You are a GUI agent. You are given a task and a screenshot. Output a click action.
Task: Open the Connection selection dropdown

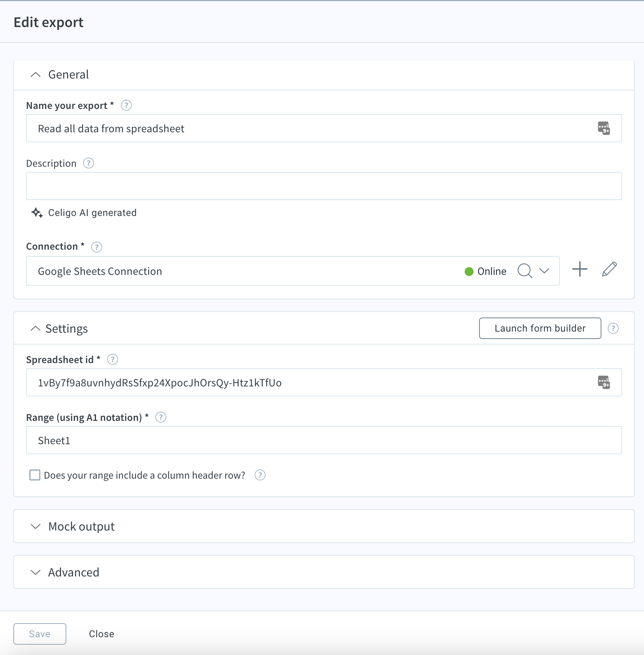(544, 271)
